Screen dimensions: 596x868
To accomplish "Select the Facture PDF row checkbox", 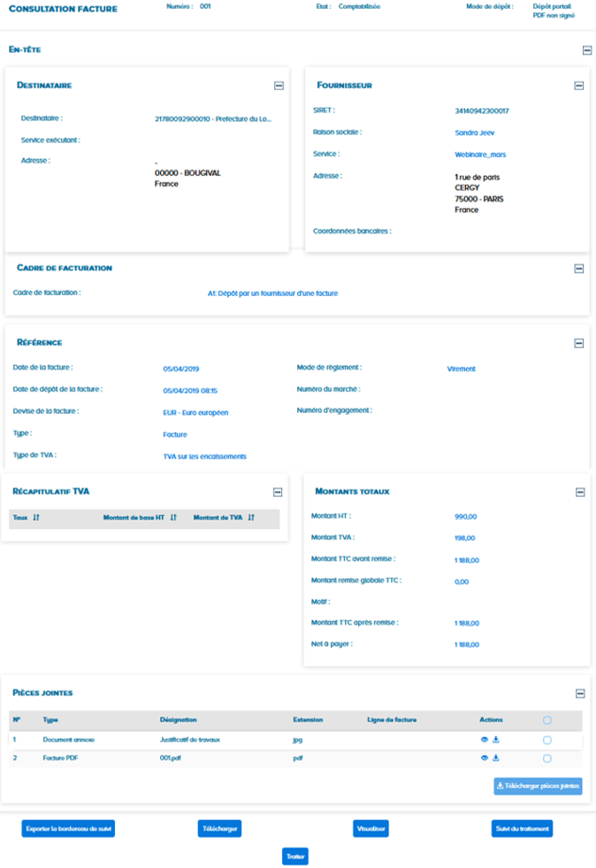I will [x=547, y=758].
